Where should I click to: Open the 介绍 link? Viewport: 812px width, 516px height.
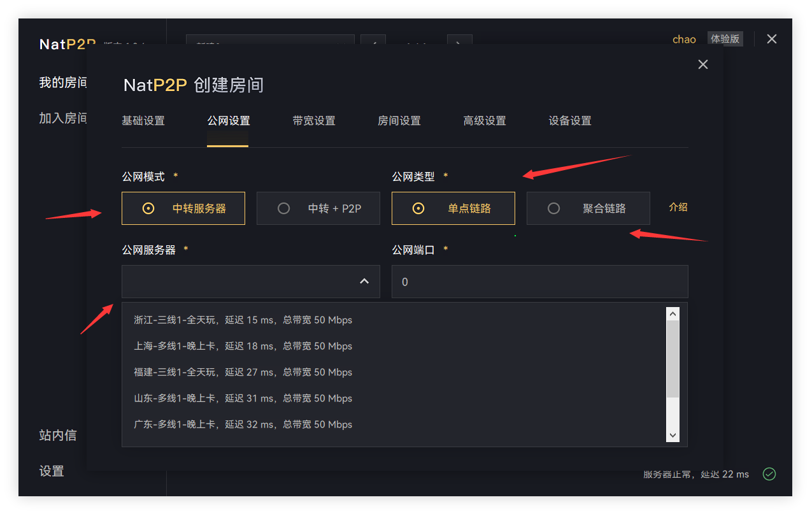tap(678, 207)
